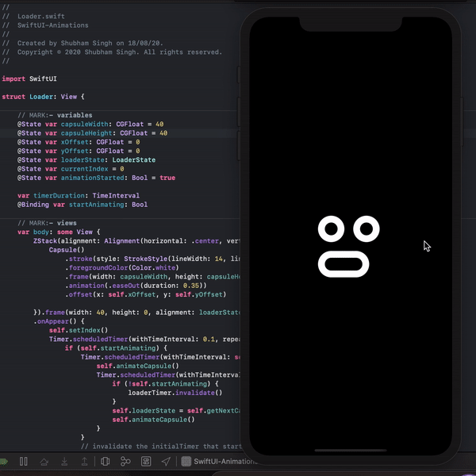
Task: Click the 'self.loaderState = self.getNextCa' assignment line
Action: (x=176, y=411)
